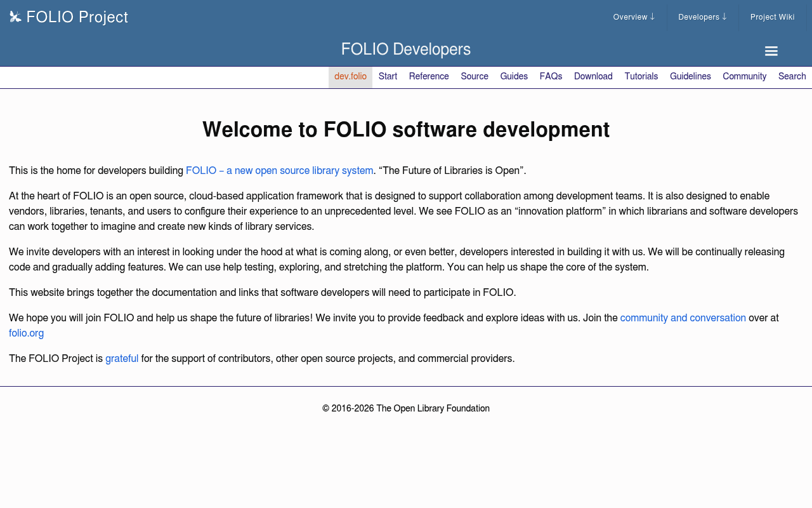Open the Project Wiki link
This screenshot has width=812, height=508.
point(773,17)
